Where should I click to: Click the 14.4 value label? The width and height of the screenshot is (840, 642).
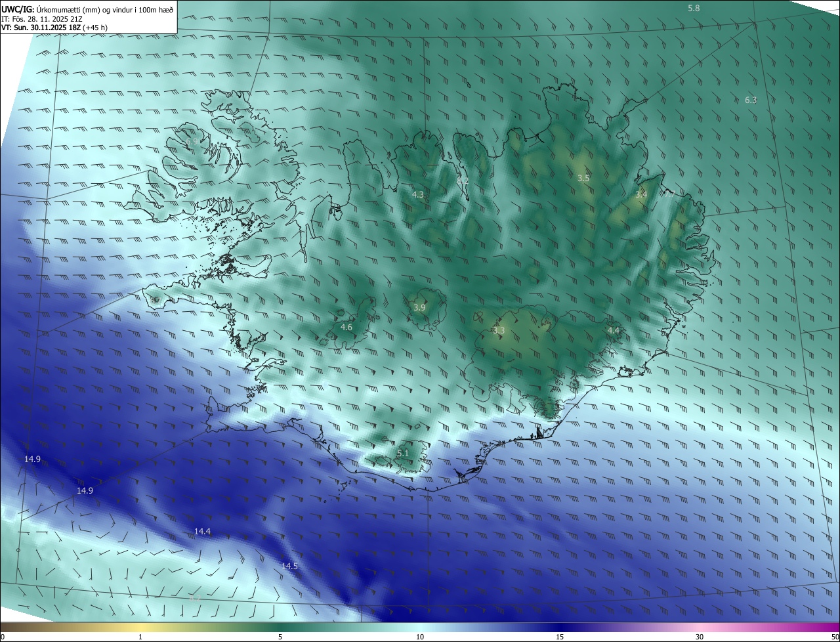click(x=202, y=531)
